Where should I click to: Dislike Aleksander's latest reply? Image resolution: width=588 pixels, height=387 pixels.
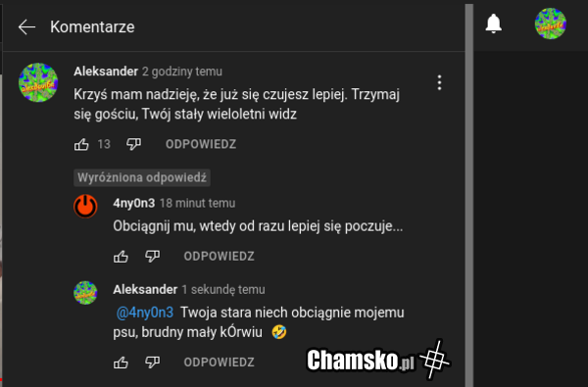pyautogui.click(x=153, y=363)
